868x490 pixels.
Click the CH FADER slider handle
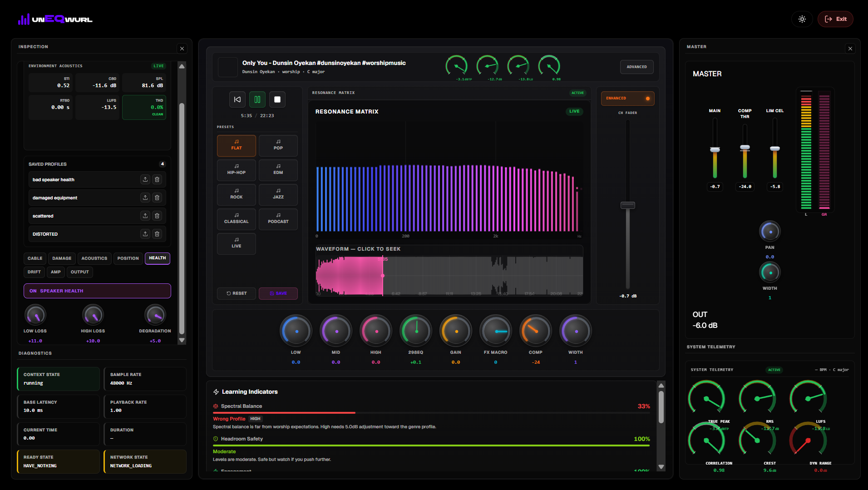pos(627,205)
